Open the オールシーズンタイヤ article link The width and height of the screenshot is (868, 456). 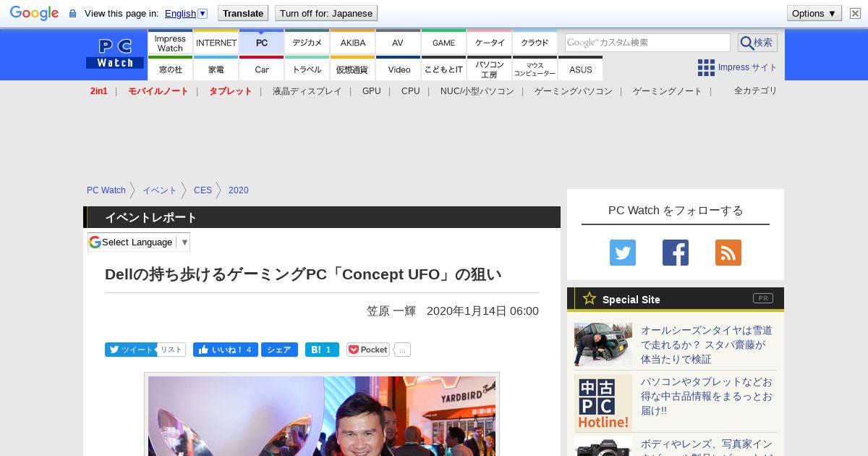707,345
